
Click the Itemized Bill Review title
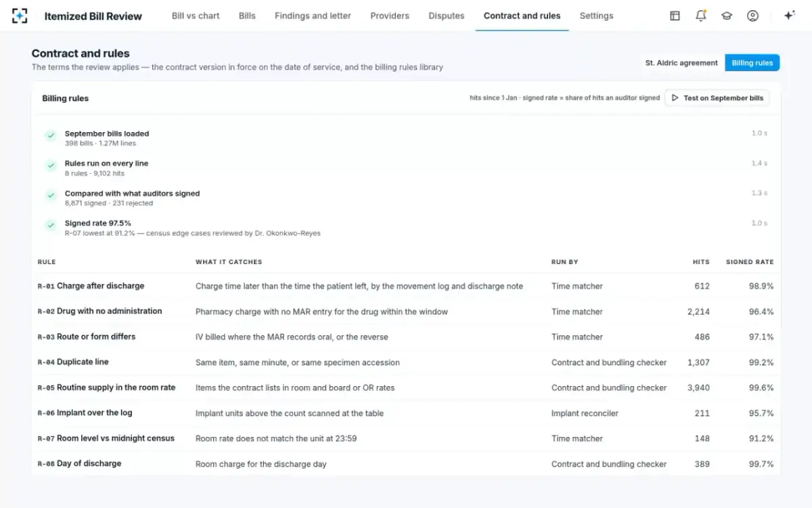93,16
